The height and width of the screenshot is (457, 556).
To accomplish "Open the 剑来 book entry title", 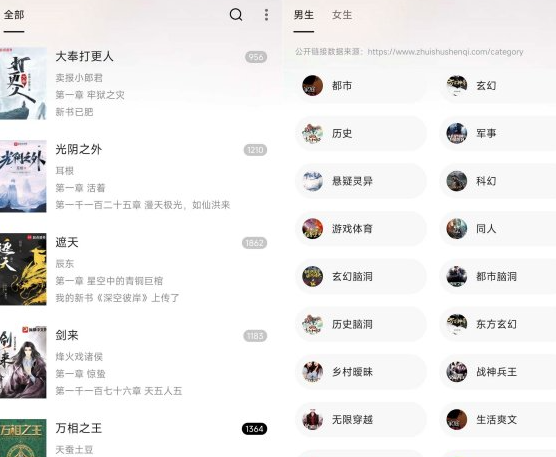I will tap(67, 335).
